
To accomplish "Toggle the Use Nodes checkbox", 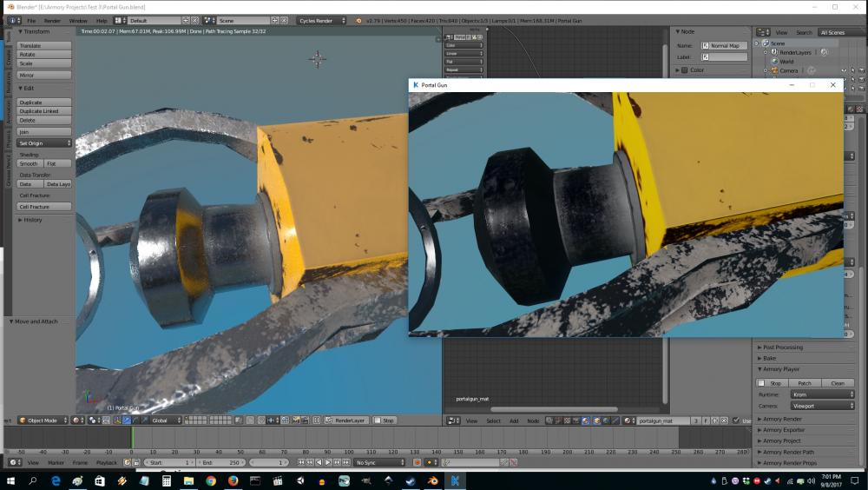I will [x=736, y=420].
